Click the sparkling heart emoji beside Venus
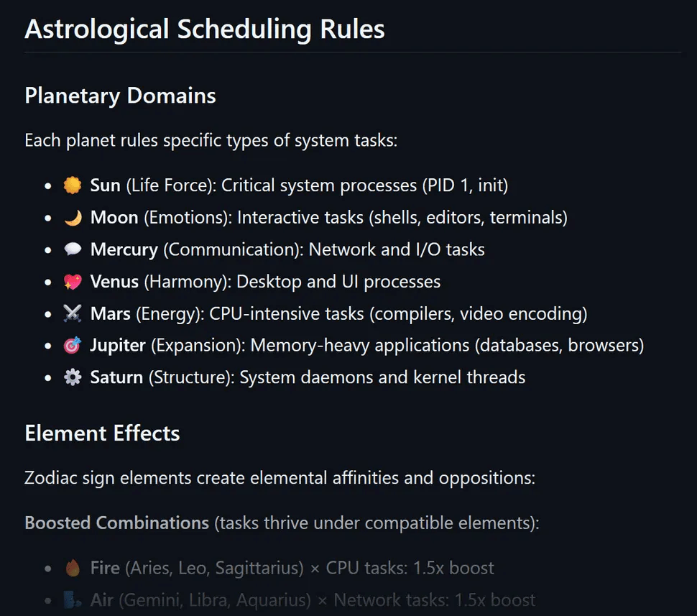This screenshot has width=697, height=616. point(72,281)
